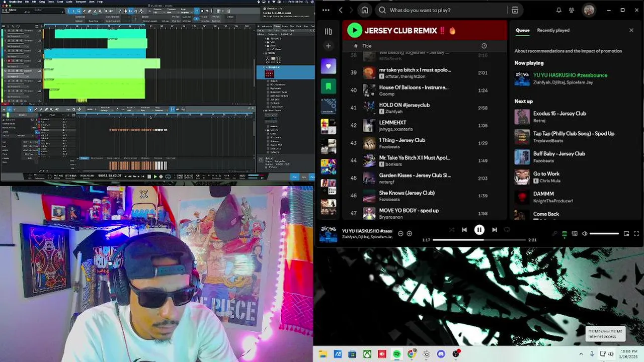Open the Browse icon in the search bar
Viewport: 644px width, 362px height.
pos(515,10)
